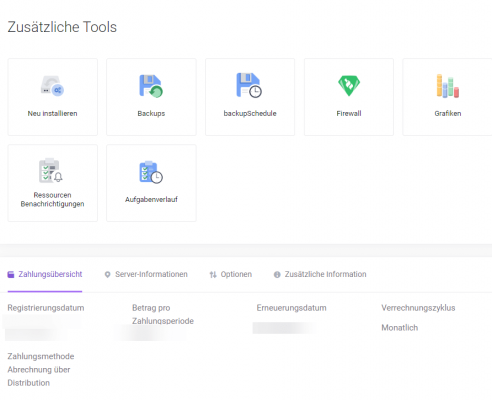Click the info icon beside Zusätzliche Information
The height and width of the screenshot is (400, 492).
click(x=277, y=275)
